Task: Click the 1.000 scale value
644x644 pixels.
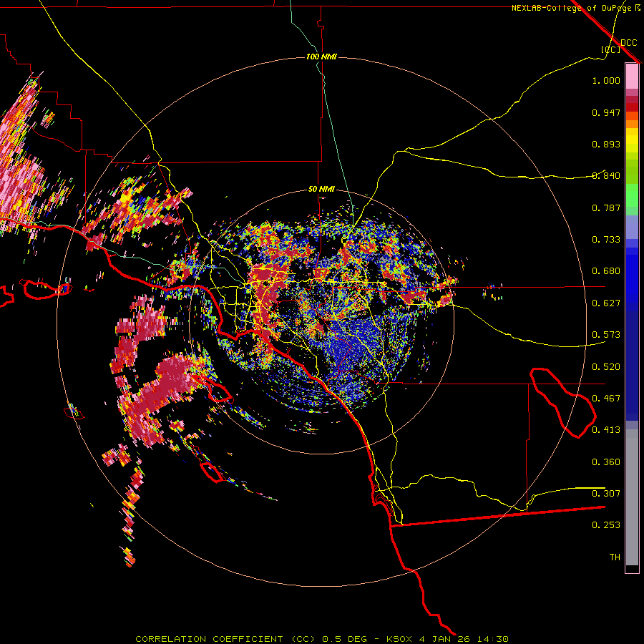Action: pyautogui.click(x=606, y=80)
